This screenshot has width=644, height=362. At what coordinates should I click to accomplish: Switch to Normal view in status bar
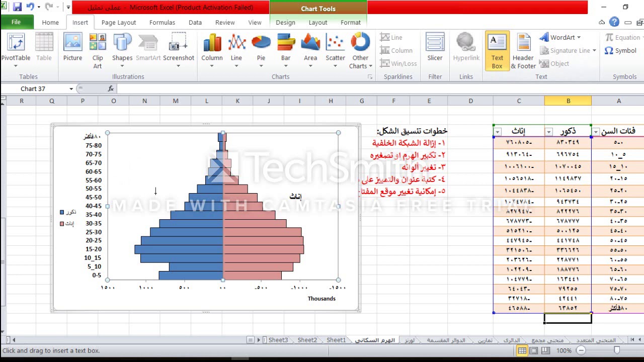coord(522,350)
